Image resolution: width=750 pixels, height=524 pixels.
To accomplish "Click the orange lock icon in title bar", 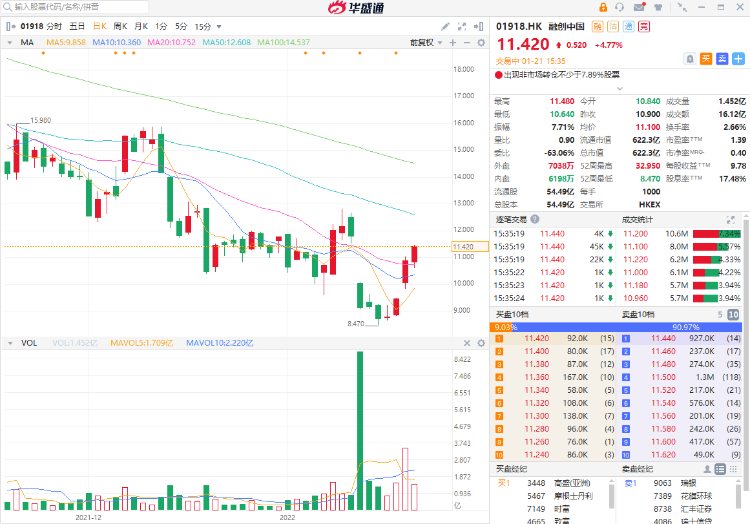I will point(603,7).
